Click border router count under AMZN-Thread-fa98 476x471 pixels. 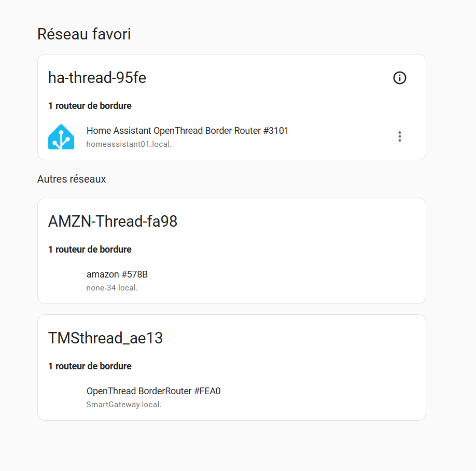90,250
